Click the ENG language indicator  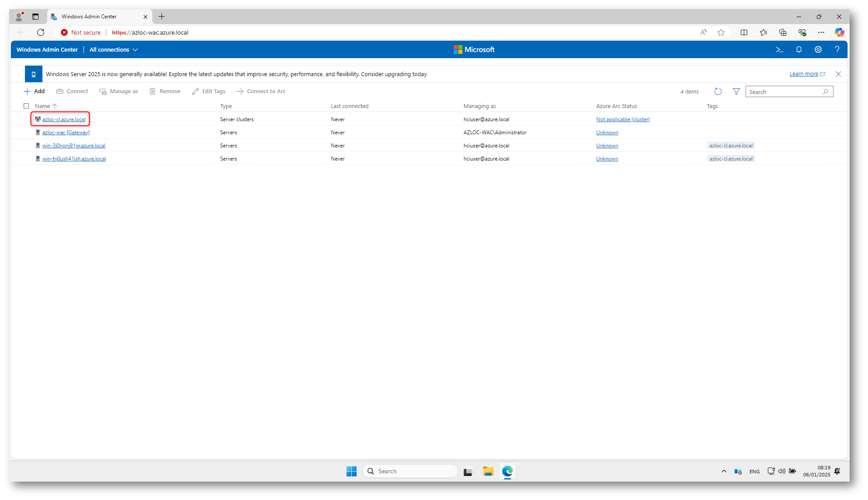pos(754,471)
